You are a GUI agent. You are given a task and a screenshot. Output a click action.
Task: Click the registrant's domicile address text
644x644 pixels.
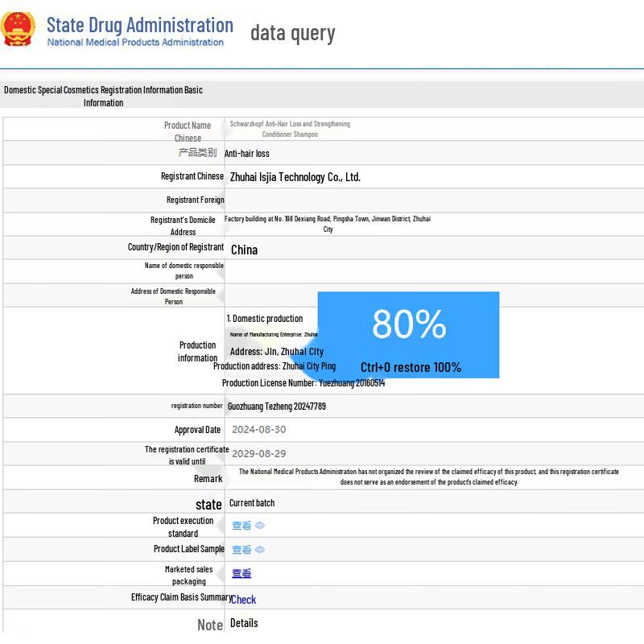[x=328, y=224]
